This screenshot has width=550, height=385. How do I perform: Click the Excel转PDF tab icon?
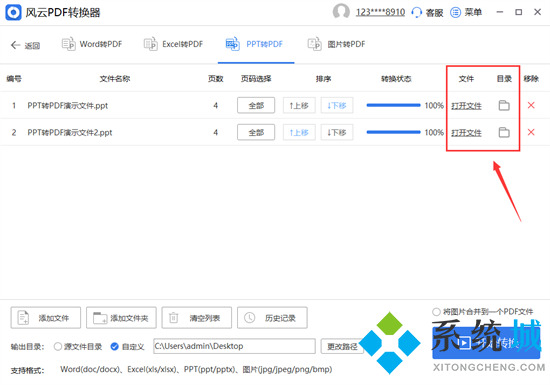click(x=150, y=44)
